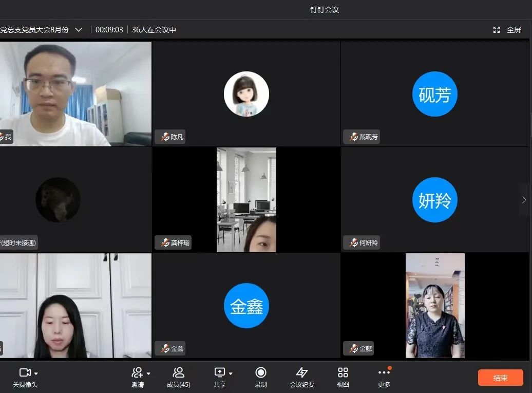Click muted mic icon beside 龚梓瑜
Screen dimensions: 532x393
(x=165, y=242)
